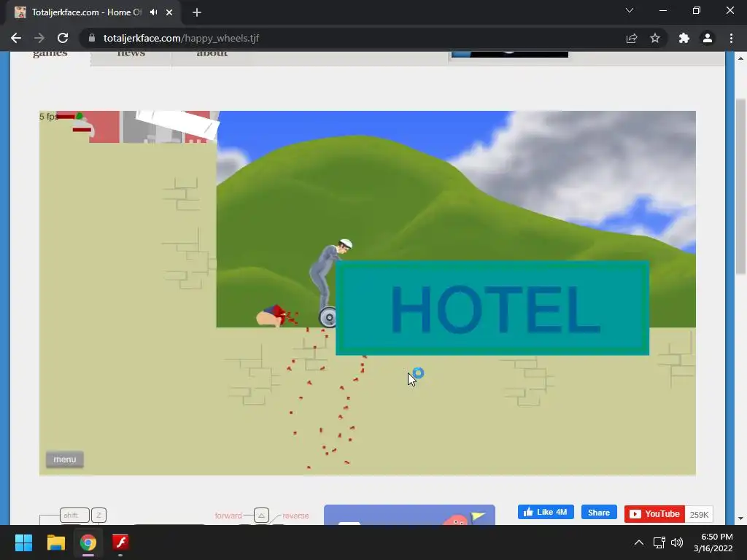Image resolution: width=747 pixels, height=560 pixels.
Task: Click the Facebook Like 4M button
Action: (546, 513)
